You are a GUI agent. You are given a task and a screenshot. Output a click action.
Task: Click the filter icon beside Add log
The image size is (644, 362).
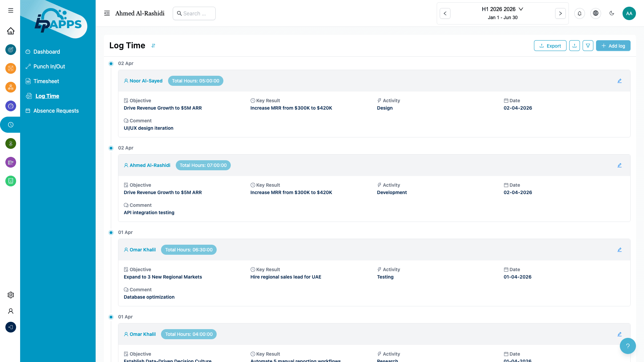[x=588, y=46]
